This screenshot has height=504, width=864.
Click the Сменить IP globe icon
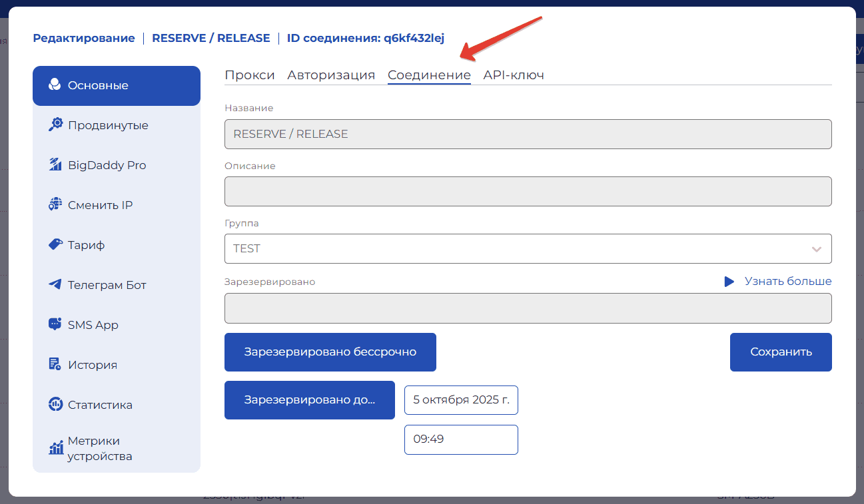click(55, 205)
